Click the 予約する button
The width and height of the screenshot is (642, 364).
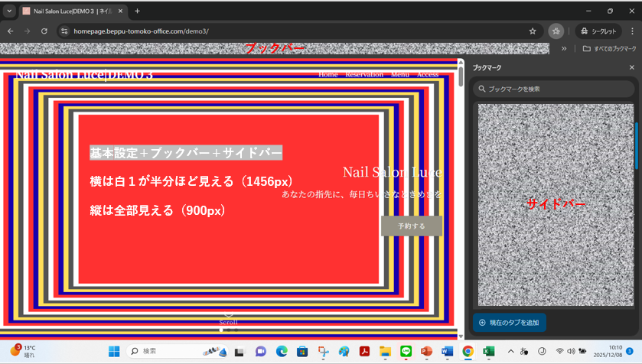412,226
